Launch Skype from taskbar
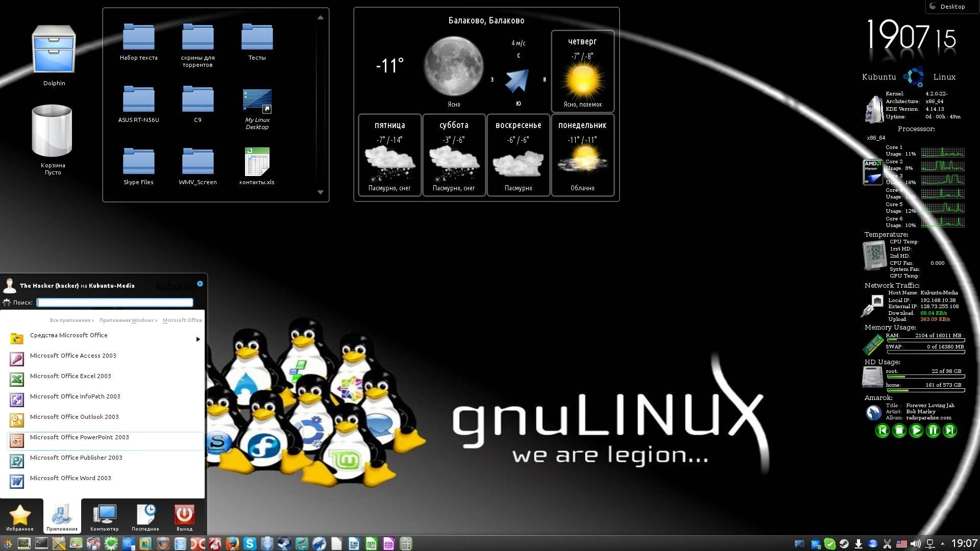The width and height of the screenshot is (980, 551). 250,544
